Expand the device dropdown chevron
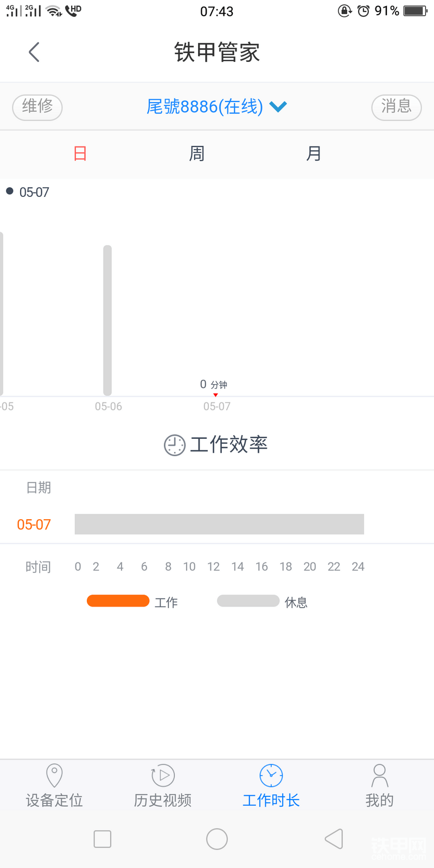Screen dimensions: 434x868 [278, 107]
